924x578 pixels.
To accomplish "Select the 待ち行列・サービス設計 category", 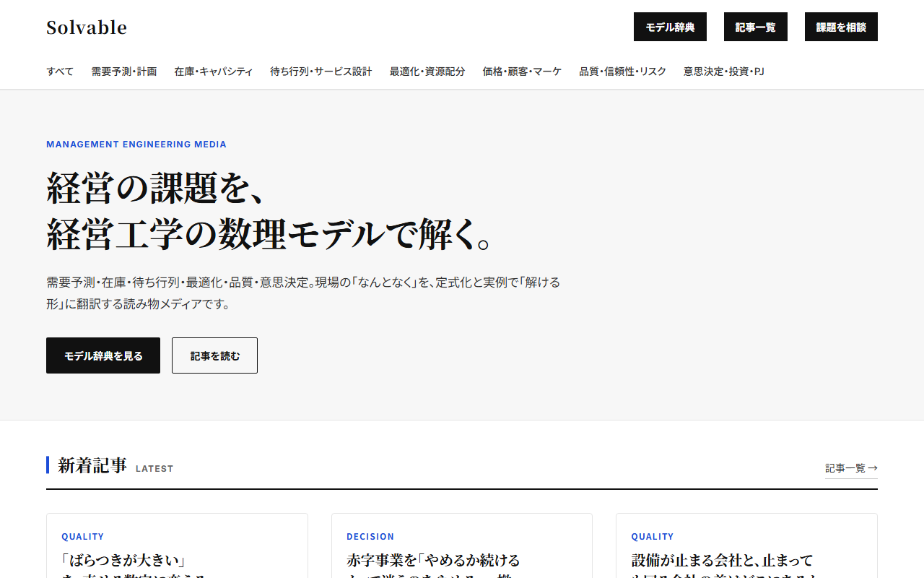I will pyautogui.click(x=321, y=72).
